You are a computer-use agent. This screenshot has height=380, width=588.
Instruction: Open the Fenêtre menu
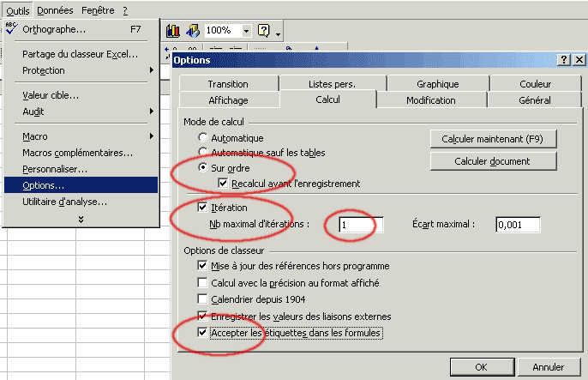(x=98, y=10)
